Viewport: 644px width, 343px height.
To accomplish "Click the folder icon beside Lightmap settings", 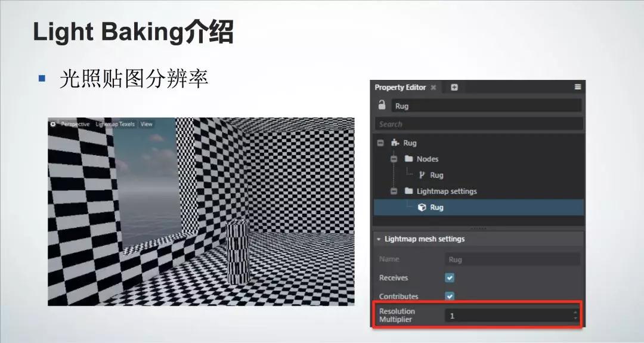I will 408,191.
